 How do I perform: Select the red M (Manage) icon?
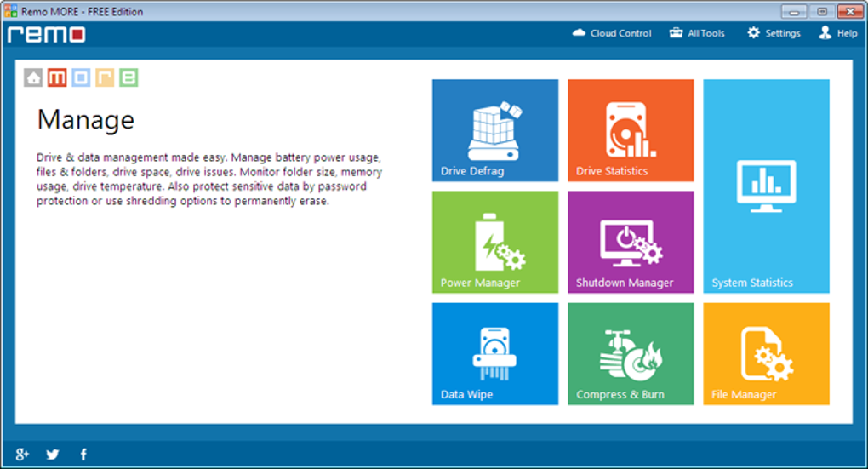(57, 77)
